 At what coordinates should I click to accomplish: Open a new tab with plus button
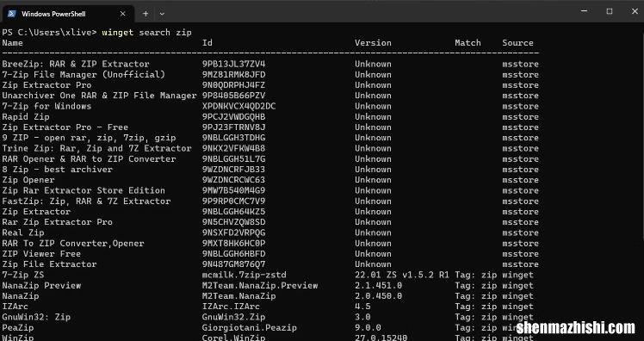146,14
